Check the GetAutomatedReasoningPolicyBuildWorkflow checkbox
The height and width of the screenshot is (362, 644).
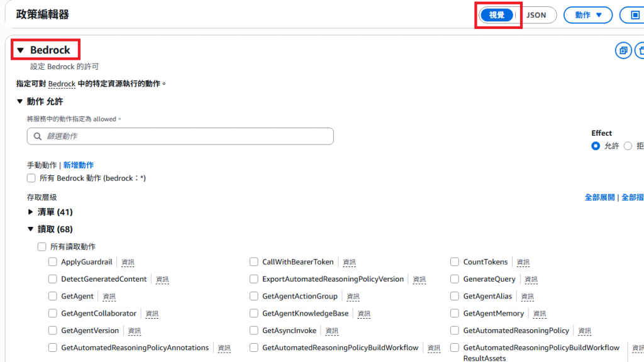(254, 348)
